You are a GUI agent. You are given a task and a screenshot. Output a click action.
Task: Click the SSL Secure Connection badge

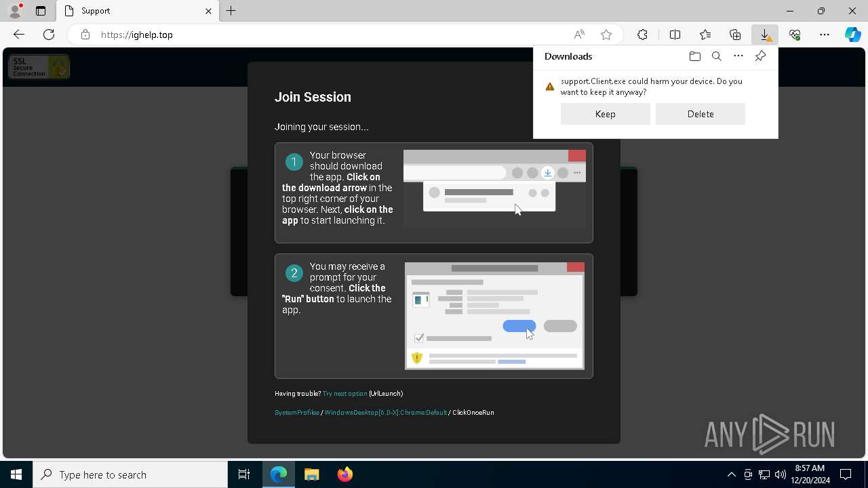(39, 66)
